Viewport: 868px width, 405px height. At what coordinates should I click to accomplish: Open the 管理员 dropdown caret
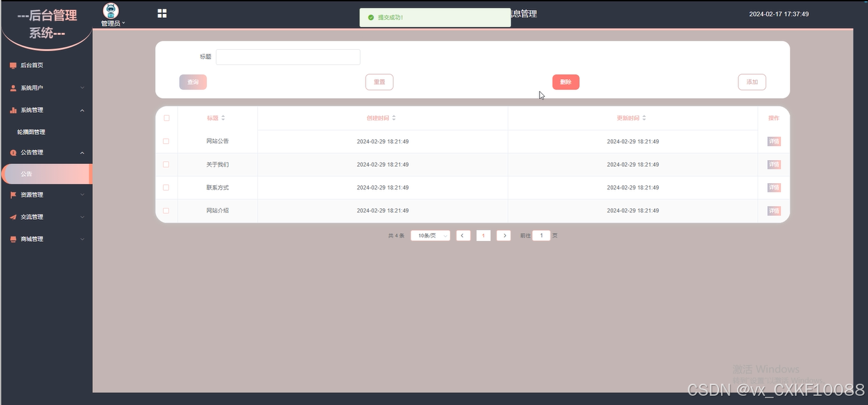point(124,23)
